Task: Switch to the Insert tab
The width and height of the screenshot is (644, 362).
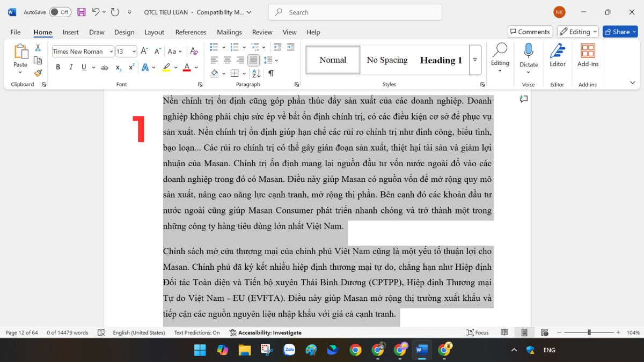Action: pos(71,32)
